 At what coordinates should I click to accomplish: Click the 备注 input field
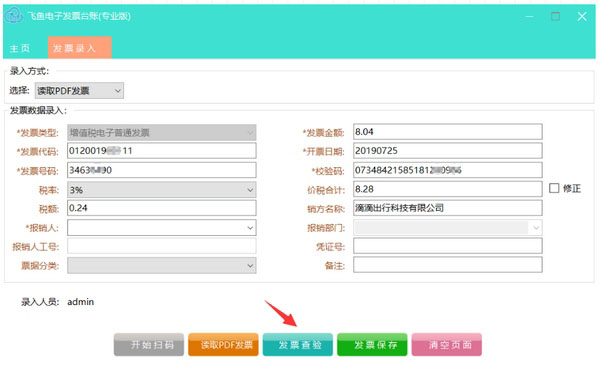[x=448, y=265]
